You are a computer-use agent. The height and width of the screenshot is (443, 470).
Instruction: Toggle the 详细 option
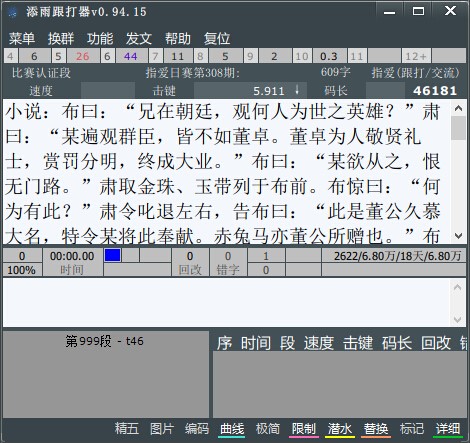(448, 429)
